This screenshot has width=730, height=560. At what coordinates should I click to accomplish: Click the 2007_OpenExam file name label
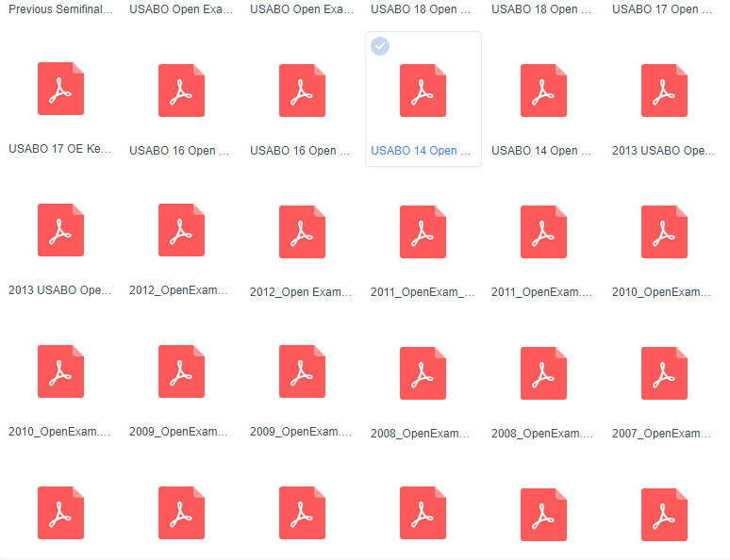[662, 434]
